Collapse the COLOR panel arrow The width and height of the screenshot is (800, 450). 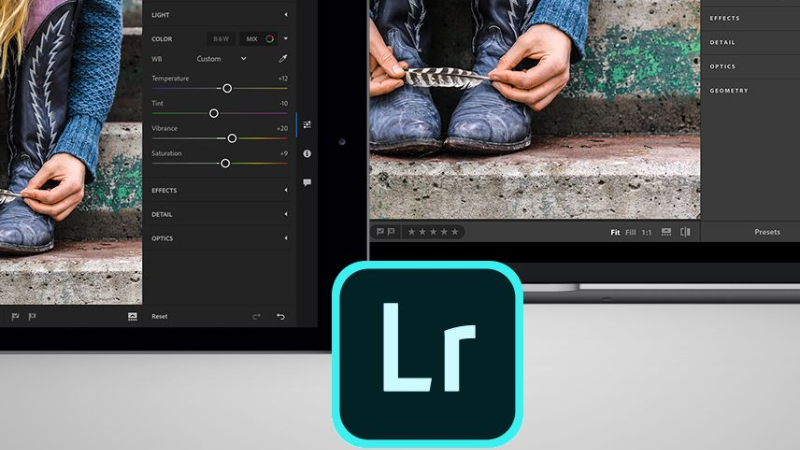286,39
